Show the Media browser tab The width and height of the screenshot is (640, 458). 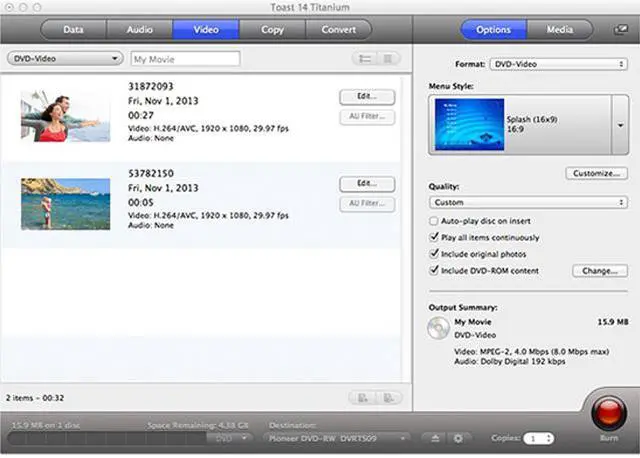560,30
